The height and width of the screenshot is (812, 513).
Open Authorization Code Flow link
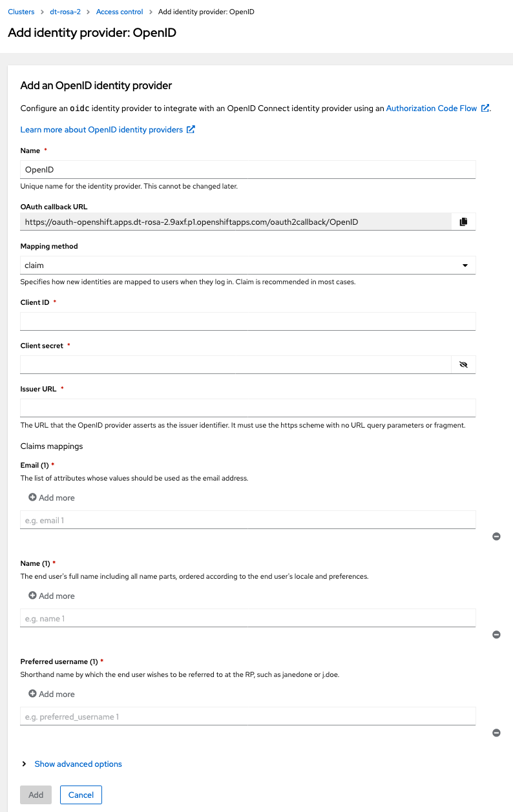point(431,109)
